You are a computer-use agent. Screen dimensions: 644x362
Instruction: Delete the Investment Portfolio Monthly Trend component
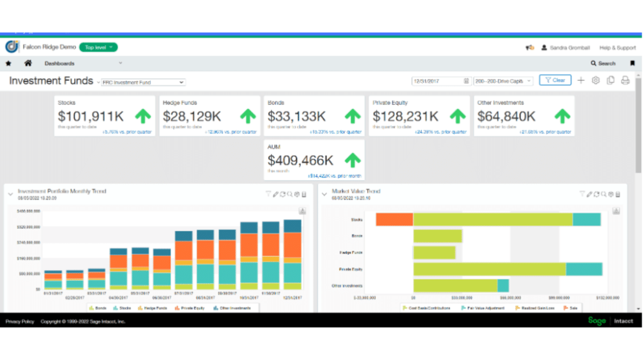(304, 194)
